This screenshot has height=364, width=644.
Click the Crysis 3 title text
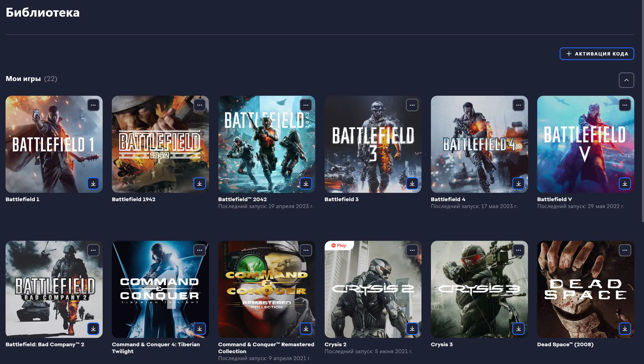(441, 344)
